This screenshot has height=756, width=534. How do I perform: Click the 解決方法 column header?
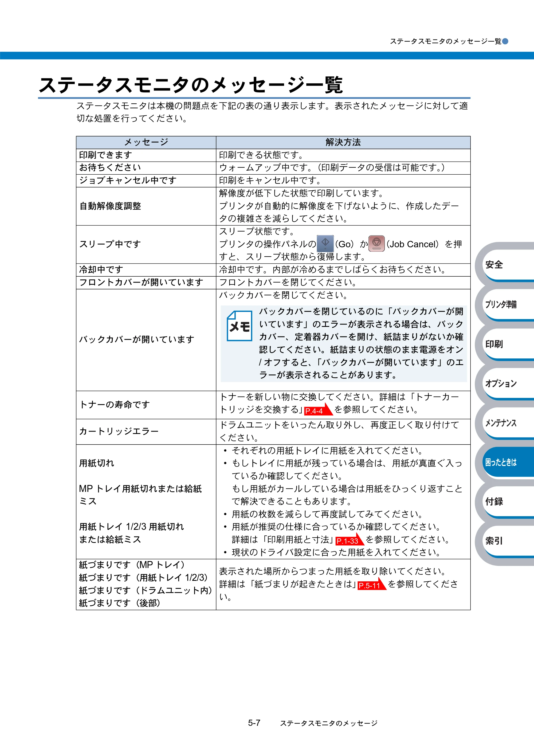[x=343, y=142]
